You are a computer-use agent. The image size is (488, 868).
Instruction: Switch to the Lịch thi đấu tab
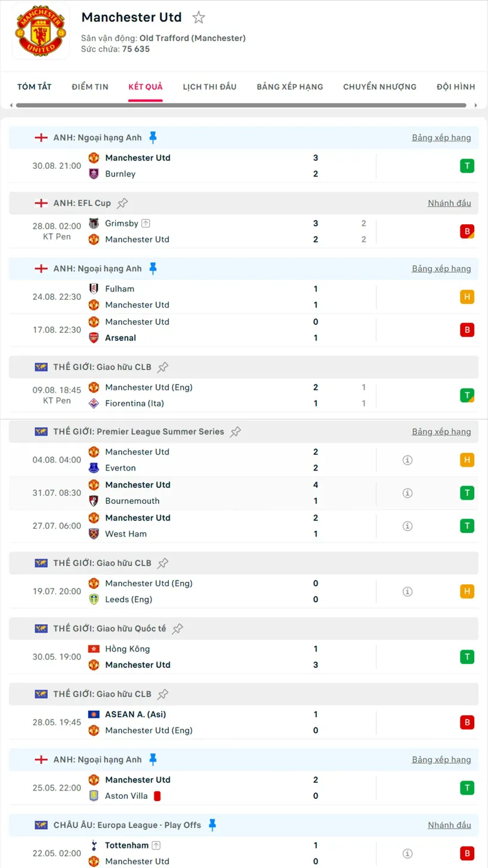[209, 87]
